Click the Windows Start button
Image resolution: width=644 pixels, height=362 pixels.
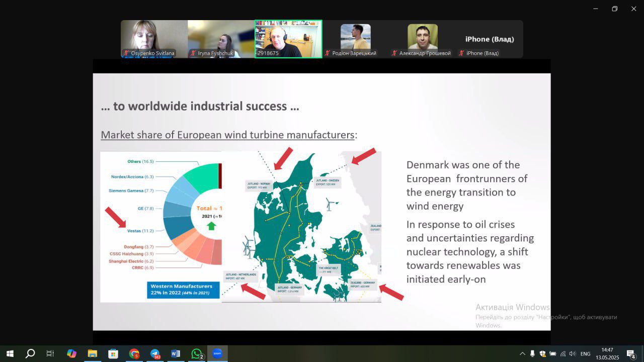(x=10, y=353)
